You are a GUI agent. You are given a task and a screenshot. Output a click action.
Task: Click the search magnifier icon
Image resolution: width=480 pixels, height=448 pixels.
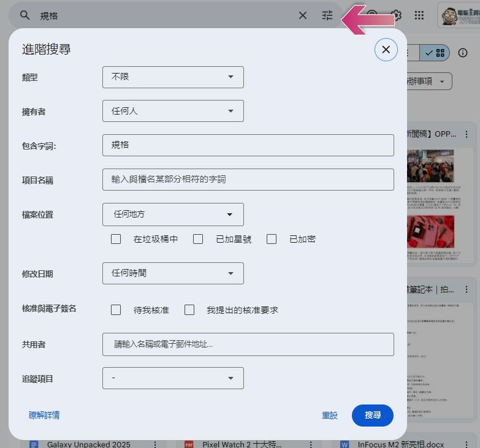(x=25, y=15)
